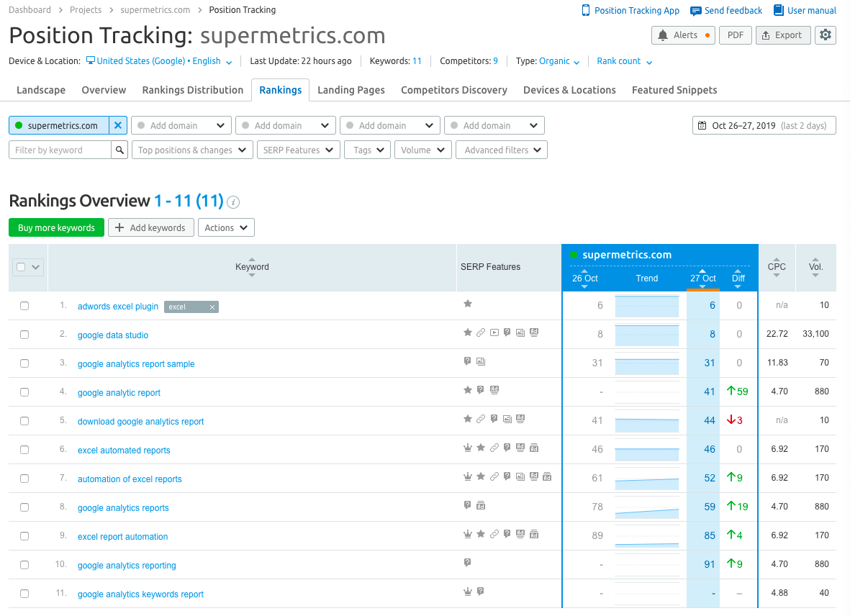Open the google data studio keyword link

tap(113, 335)
